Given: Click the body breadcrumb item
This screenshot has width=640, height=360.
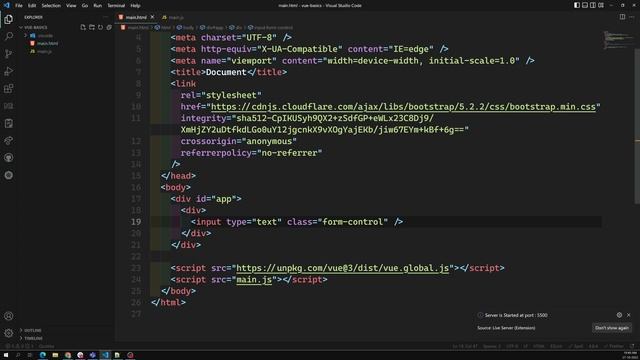Looking at the screenshot, I should tap(185, 27).
